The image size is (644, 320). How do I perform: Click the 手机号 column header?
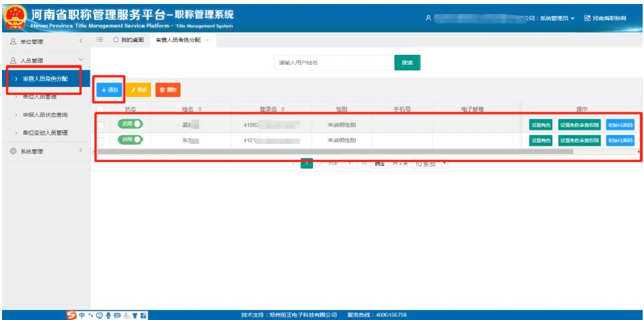click(402, 109)
